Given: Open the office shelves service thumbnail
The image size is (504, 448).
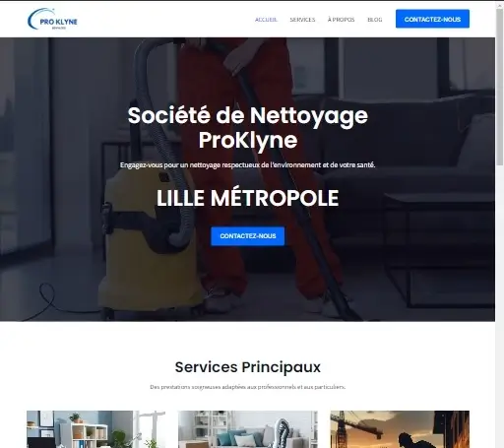Looking at the screenshot, I should point(96,429).
